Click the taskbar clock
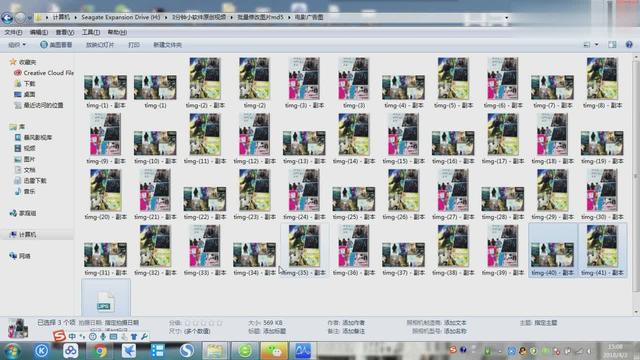 click(616, 351)
